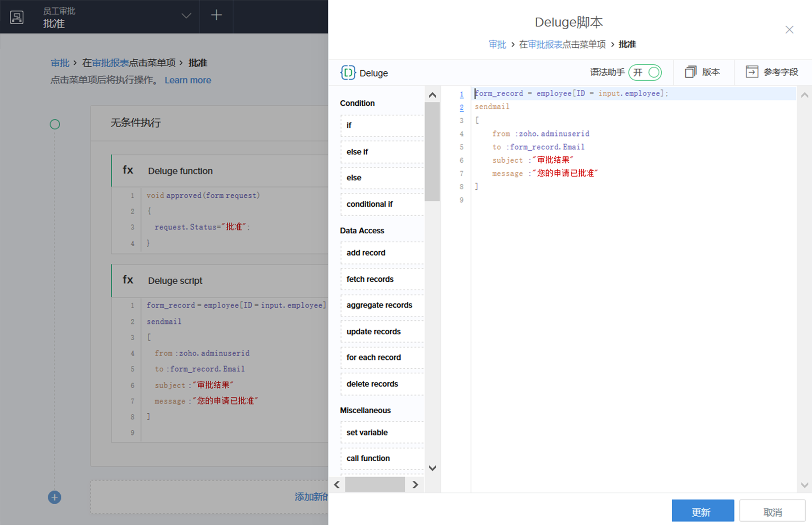Click line number 1 in the code editor
812x525 pixels.
pyautogui.click(x=462, y=94)
